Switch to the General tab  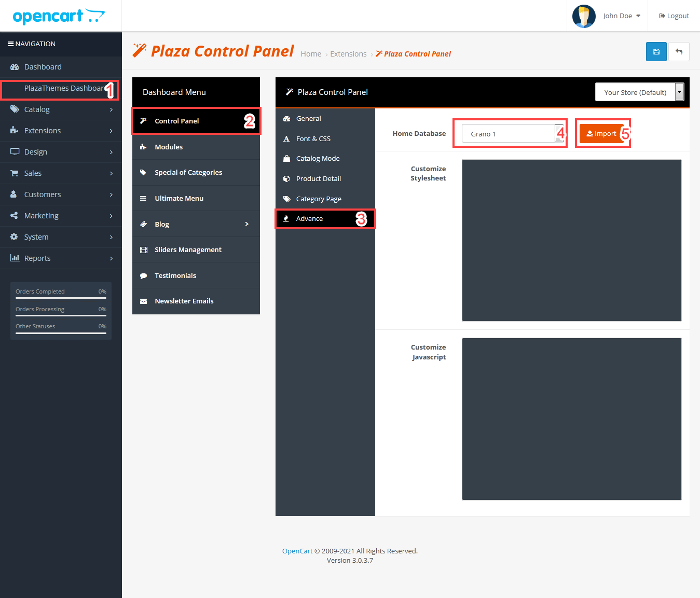pos(325,118)
